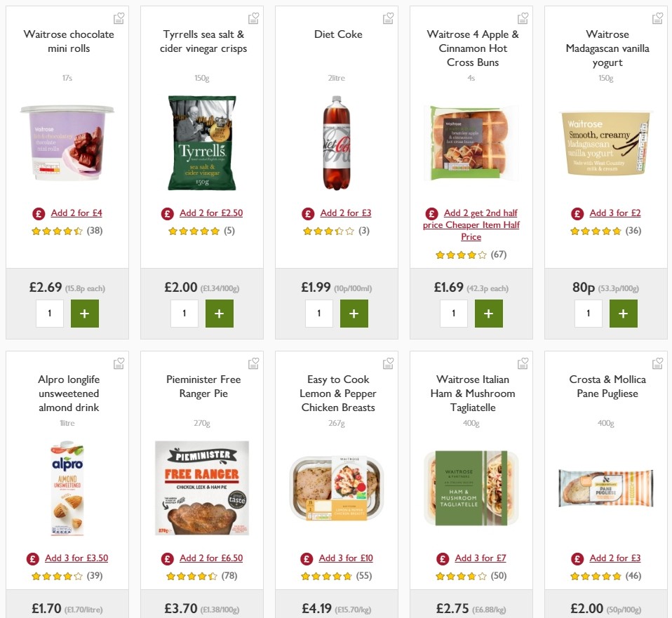Add Tyrrells sea salt crisps using the green plus button
Viewport: 672px width, 618px height.
tap(220, 314)
